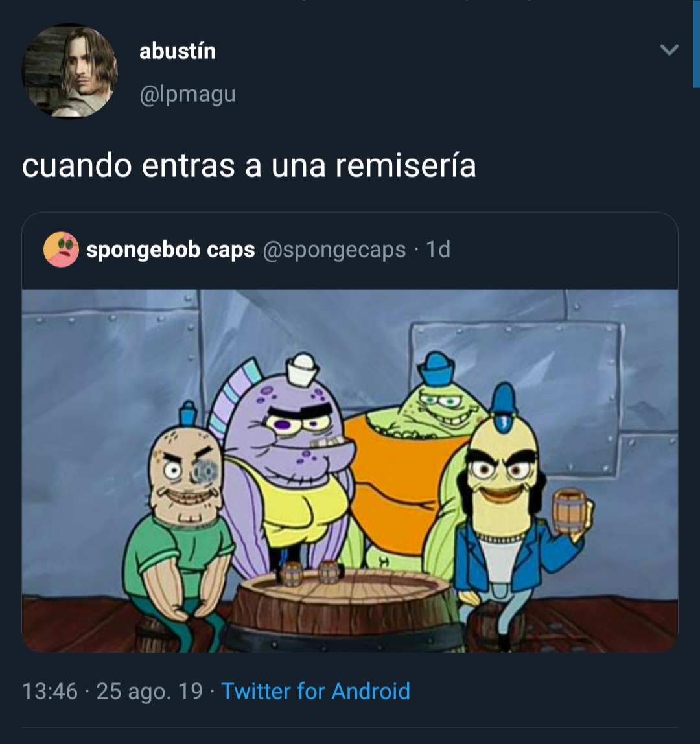Open the tweet options chevron menu
The width and height of the screenshot is (700, 744).
click(x=669, y=49)
